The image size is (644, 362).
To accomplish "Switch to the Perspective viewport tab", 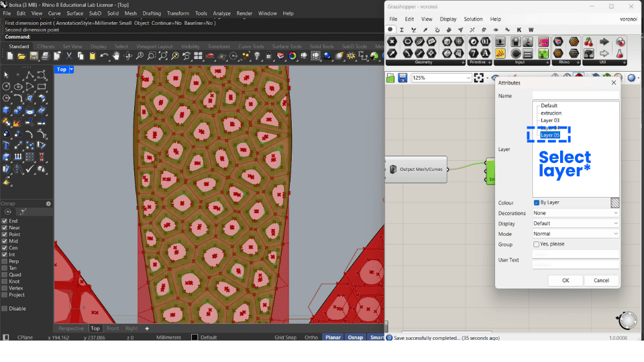I will [71, 328].
